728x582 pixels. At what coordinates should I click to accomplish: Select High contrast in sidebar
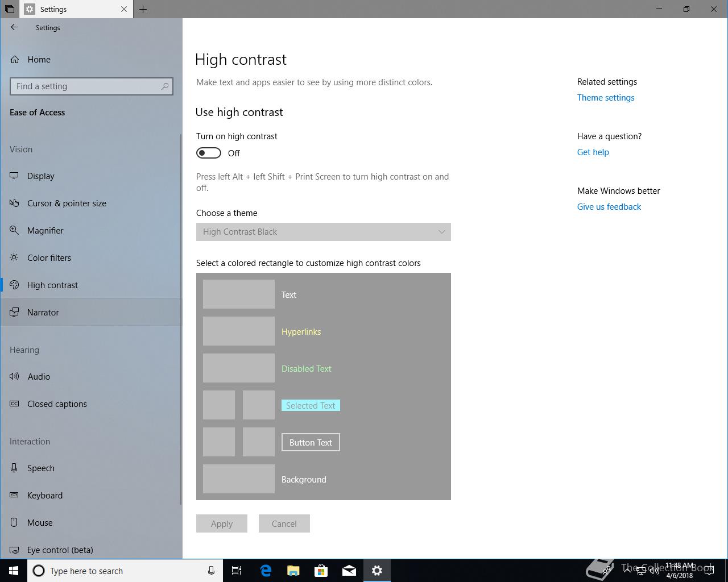click(91, 285)
